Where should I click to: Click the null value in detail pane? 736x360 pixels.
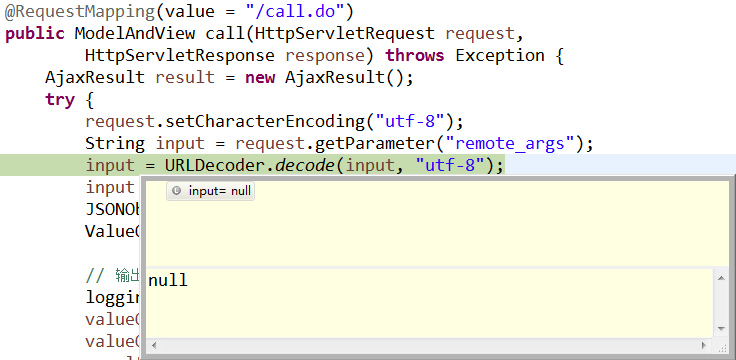point(168,280)
